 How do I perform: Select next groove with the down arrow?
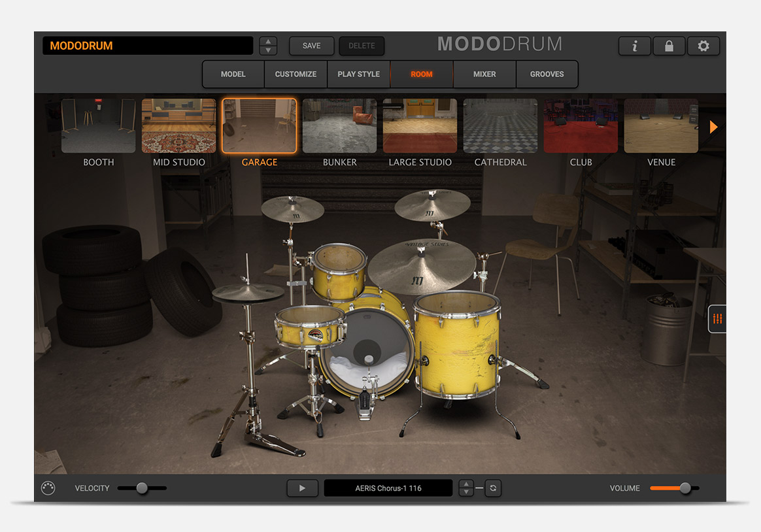tap(466, 492)
